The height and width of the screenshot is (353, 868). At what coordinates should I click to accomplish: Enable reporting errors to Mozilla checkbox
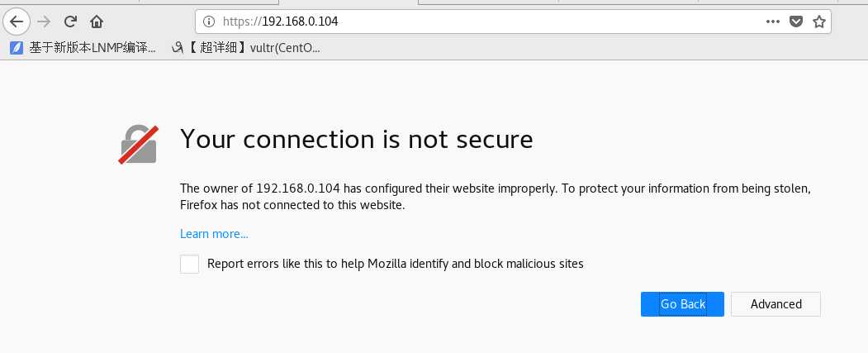pos(189,264)
